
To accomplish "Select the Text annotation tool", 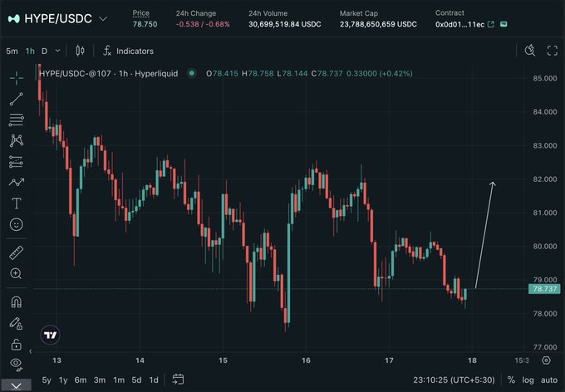I will click(17, 203).
